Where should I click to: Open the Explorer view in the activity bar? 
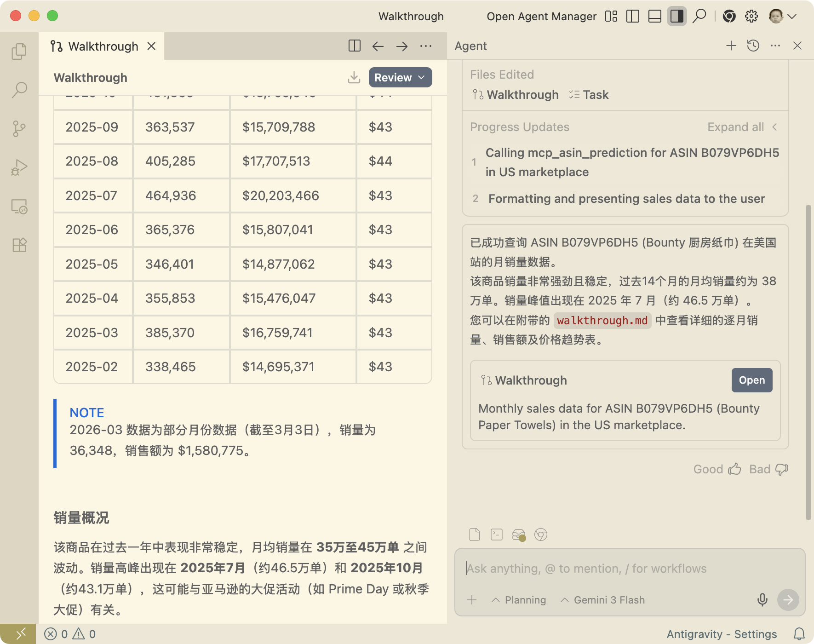pyautogui.click(x=19, y=52)
